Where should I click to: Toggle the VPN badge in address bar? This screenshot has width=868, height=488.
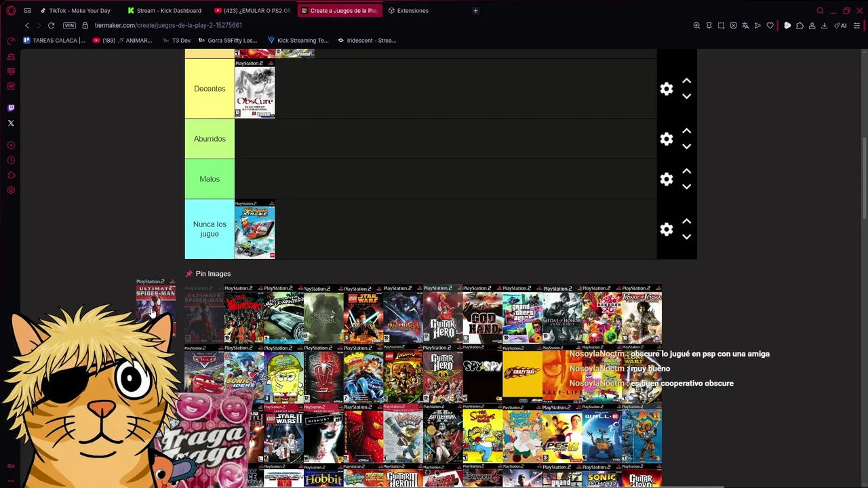point(69,26)
